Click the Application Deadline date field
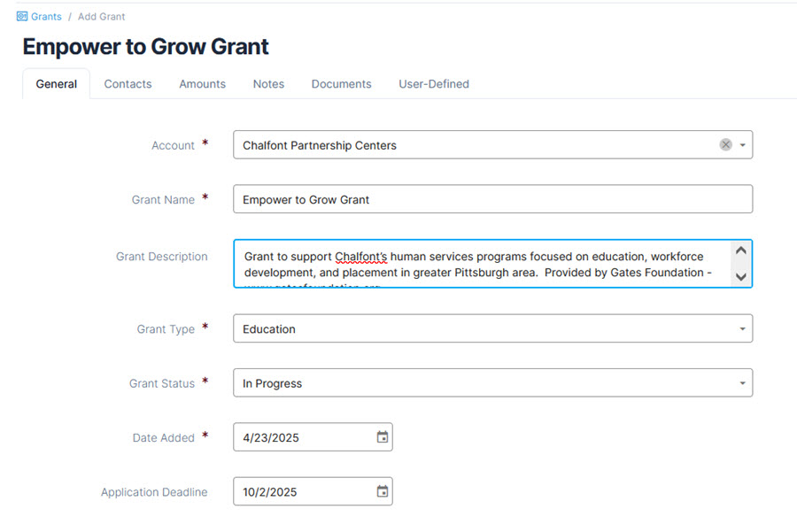Screen dimensions: 797x532 coord(313,491)
